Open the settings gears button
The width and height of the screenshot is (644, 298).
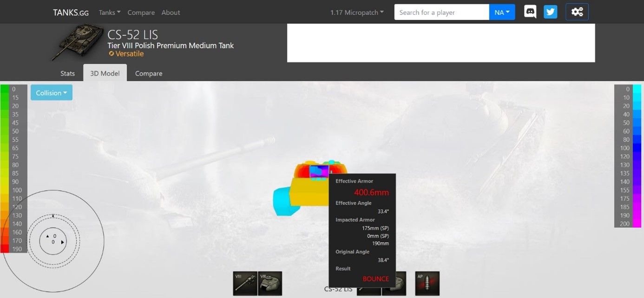[577, 12]
